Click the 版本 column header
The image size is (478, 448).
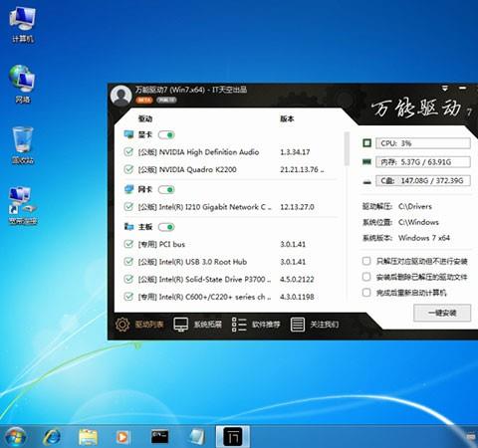(287, 118)
